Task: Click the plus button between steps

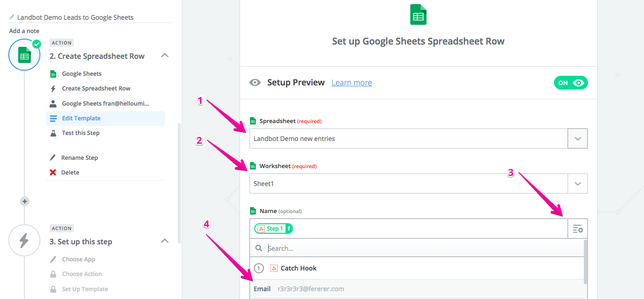Action: pos(25,201)
